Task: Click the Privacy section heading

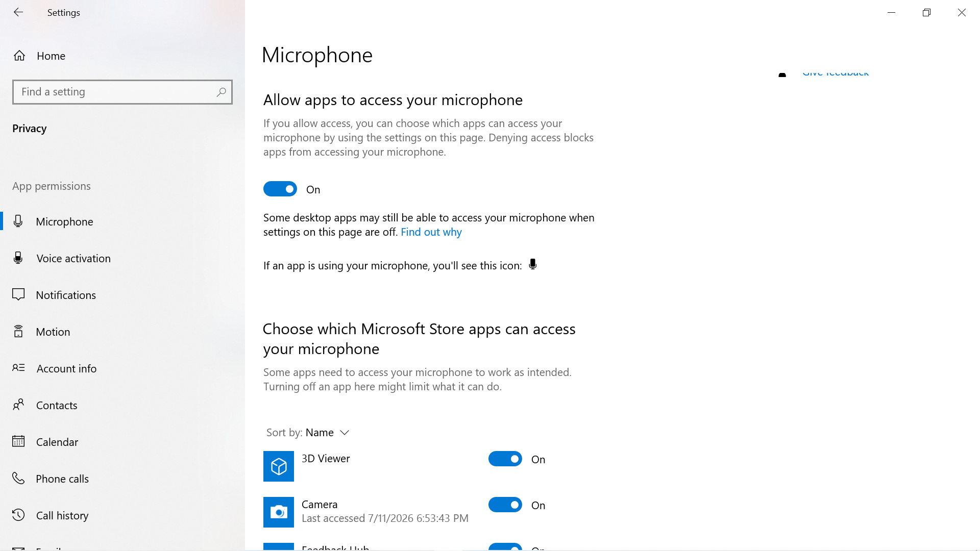Action: click(30, 129)
